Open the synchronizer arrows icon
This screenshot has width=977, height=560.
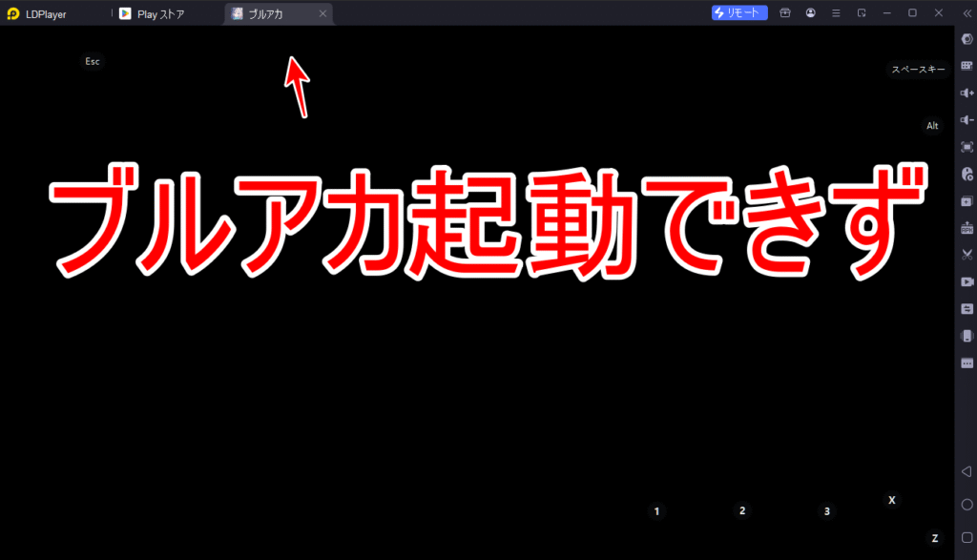pyautogui.click(x=967, y=309)
